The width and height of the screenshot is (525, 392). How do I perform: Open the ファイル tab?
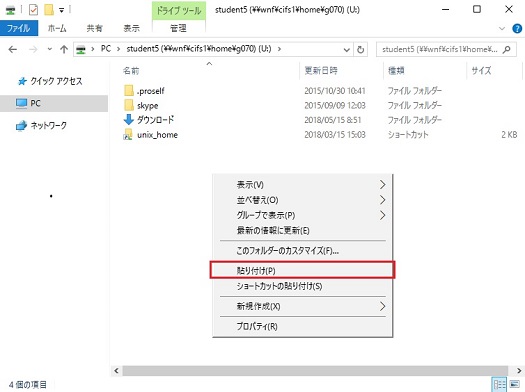click(19, 28)
